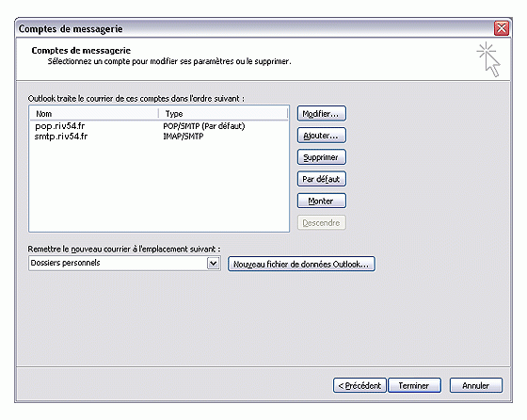Select the pop.riv54.fr account row

tap(159, 126)
